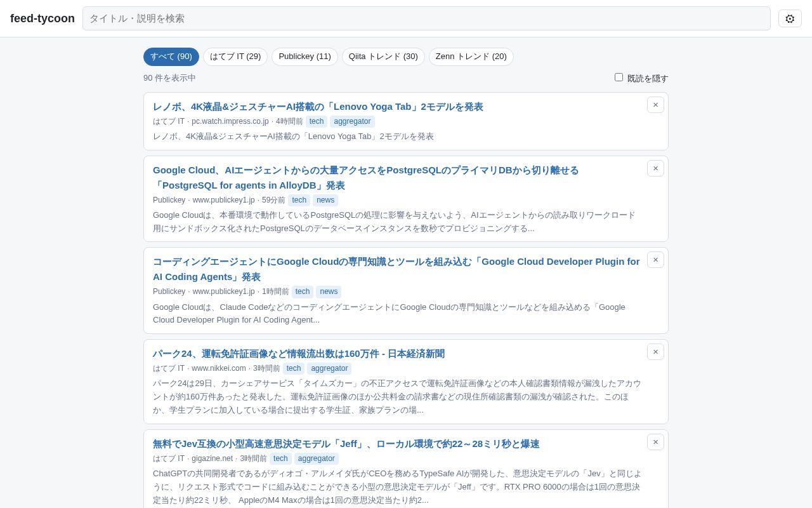Click the 1時間前 timestamp text
The image size is (812, 508).
point(275,291)
